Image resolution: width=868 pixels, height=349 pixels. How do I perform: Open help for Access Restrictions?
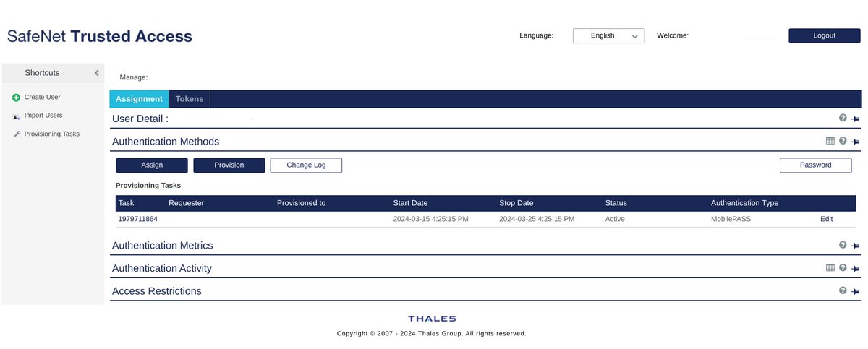[x=843, y=290]
